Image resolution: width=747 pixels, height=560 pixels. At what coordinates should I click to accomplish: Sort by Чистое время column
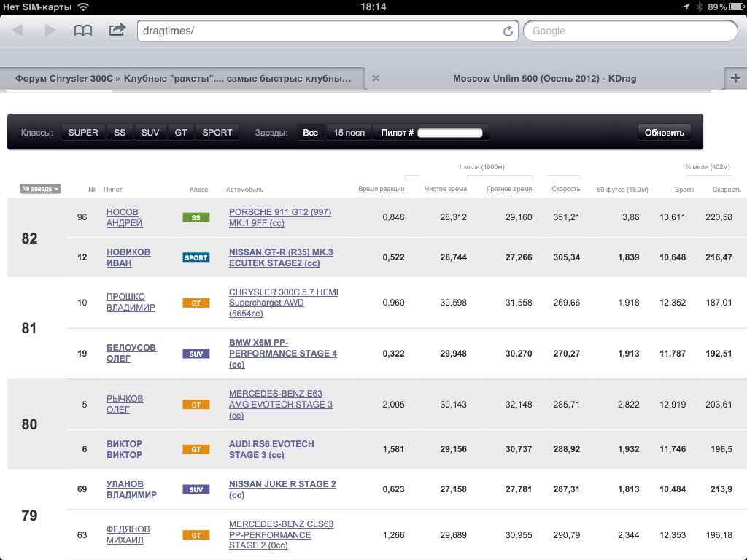(446, 189)
